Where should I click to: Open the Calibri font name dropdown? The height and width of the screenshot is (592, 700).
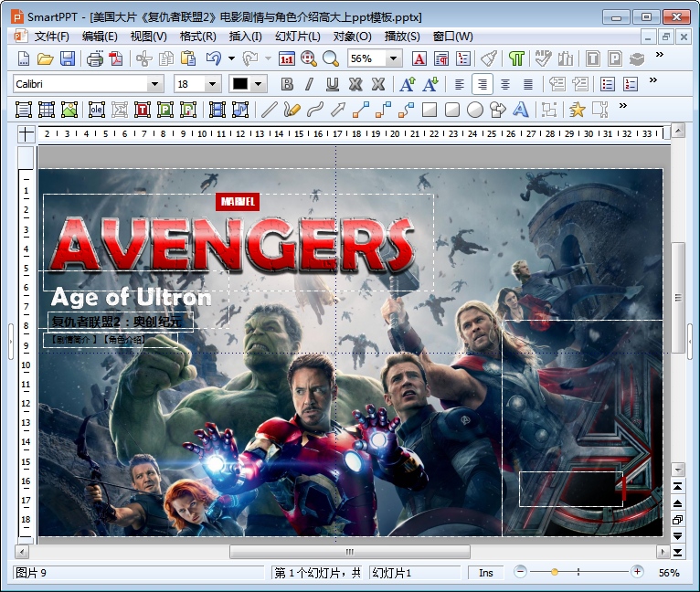coord(154,84)
